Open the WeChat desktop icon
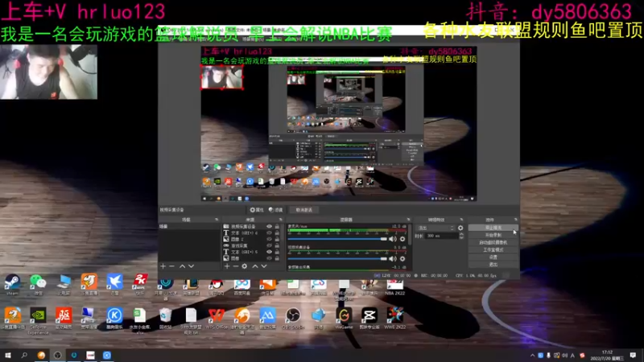 pyautogui.click(x=38, y=285)
